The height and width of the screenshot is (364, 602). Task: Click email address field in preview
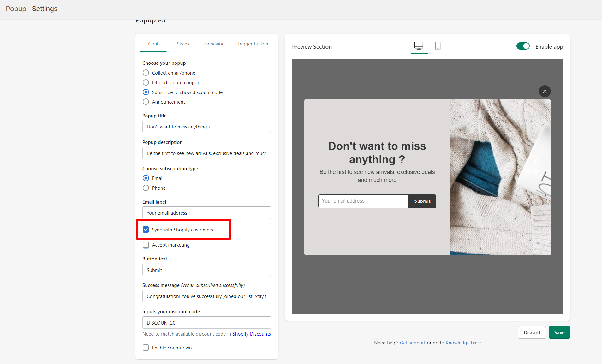pyautogui.click(x=363, y=201)
